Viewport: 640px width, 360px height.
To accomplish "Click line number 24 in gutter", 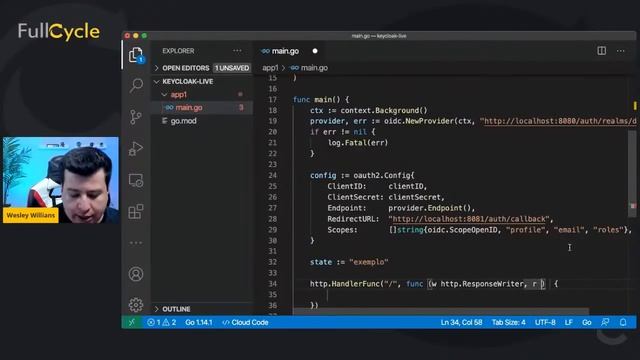I will point(273,176).
